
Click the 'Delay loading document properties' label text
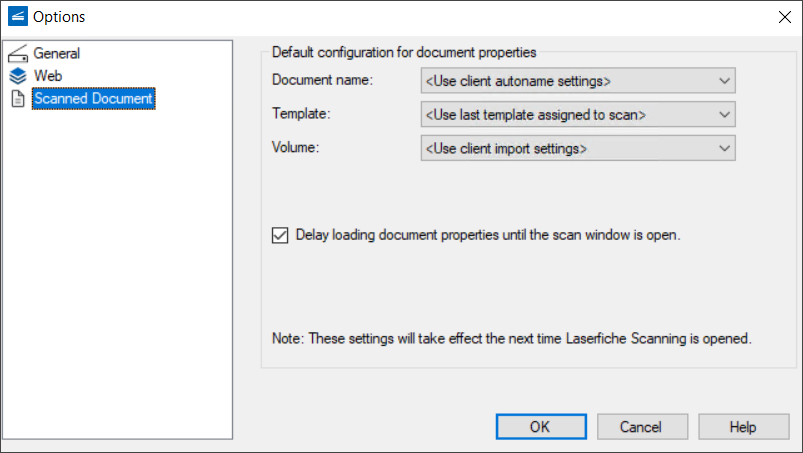click(488, 235)
